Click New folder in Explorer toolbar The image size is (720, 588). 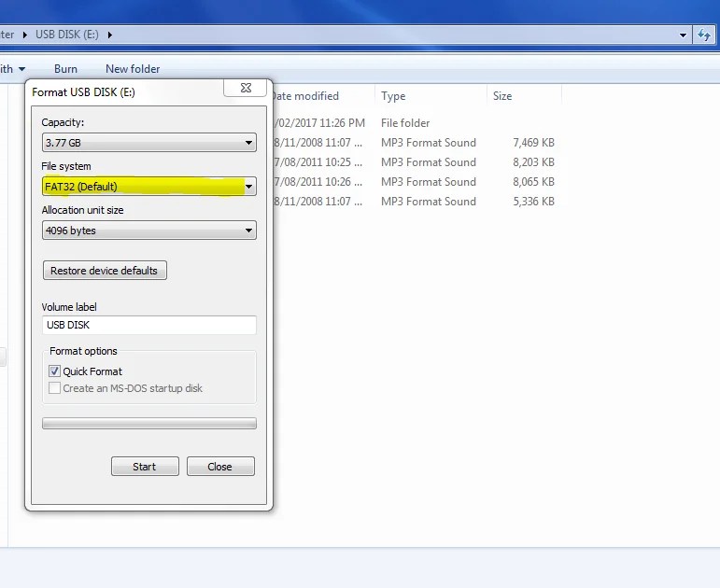coord(133,69)
